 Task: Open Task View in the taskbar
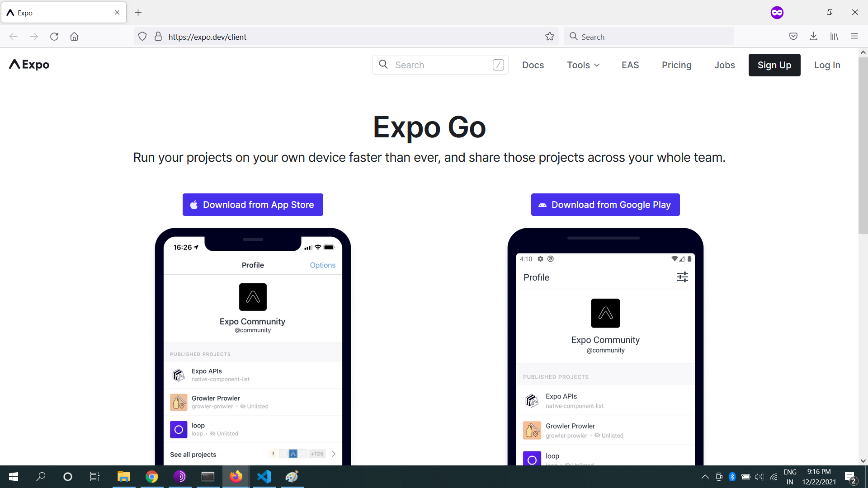coord(94,477)
